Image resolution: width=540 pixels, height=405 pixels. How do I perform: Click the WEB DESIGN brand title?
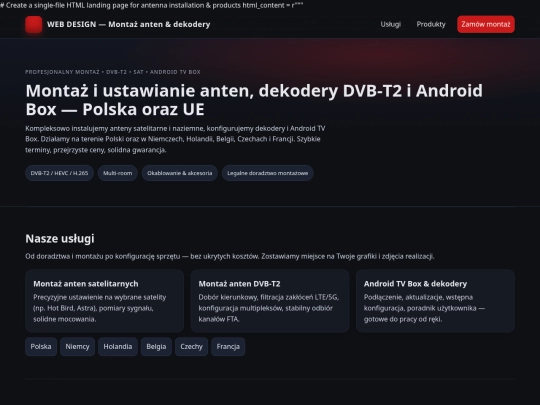128,24
